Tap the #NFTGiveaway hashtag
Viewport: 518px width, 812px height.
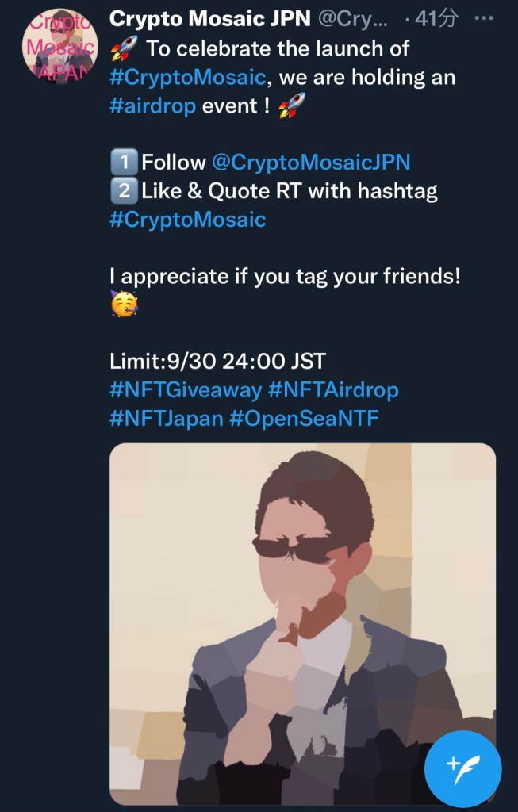pyautogui.click(x=185, y=390)
